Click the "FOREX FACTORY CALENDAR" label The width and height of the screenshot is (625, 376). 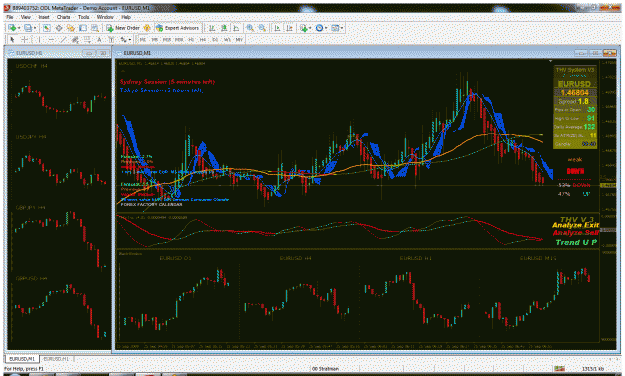pos(151,205)
